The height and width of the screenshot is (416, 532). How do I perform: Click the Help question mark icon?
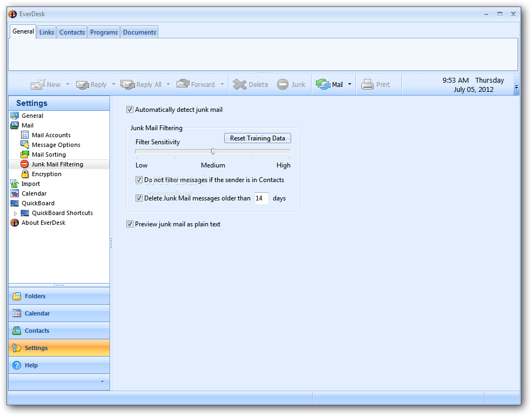(17, 365)
